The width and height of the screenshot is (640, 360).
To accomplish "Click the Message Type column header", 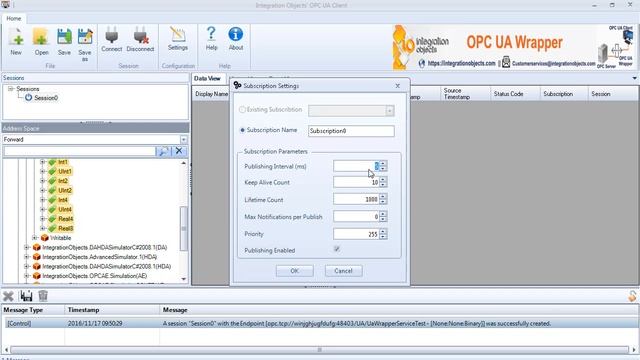I will click(x=33, y=310).
